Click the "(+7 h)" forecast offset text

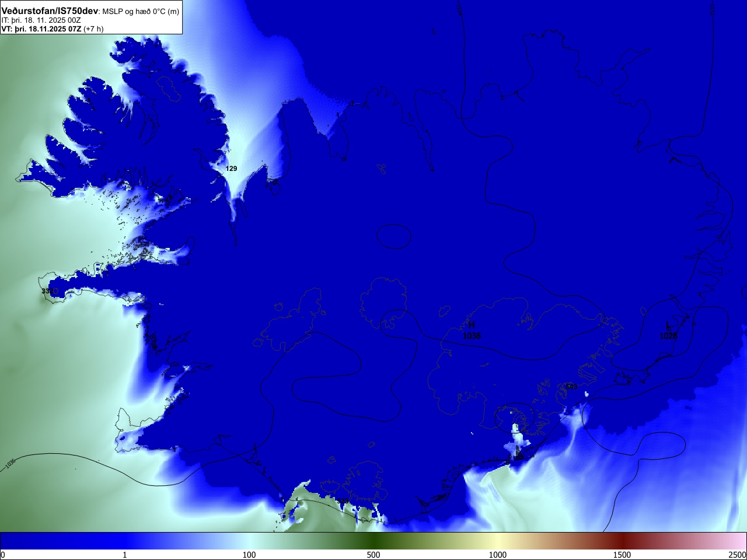tap(93, 29)
